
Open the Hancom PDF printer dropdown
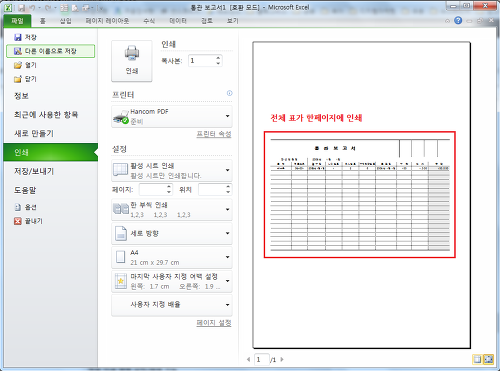click(172, 116)
